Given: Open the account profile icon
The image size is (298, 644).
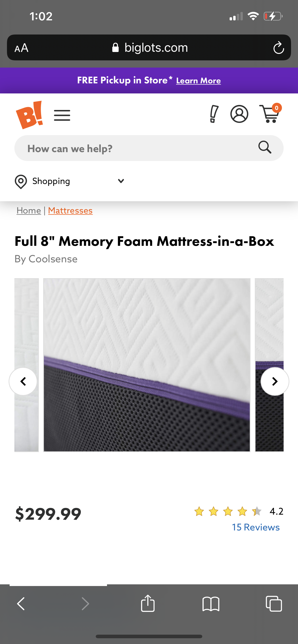Looking at the screenshot, I should coord(239,114).
